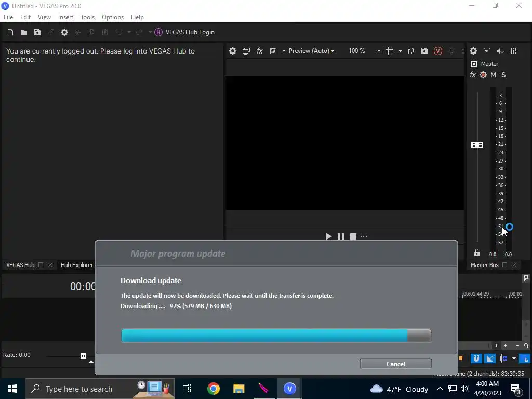Expand the Redo history dropdown arrow
The image size is (532, 399).
click(150, 32)
